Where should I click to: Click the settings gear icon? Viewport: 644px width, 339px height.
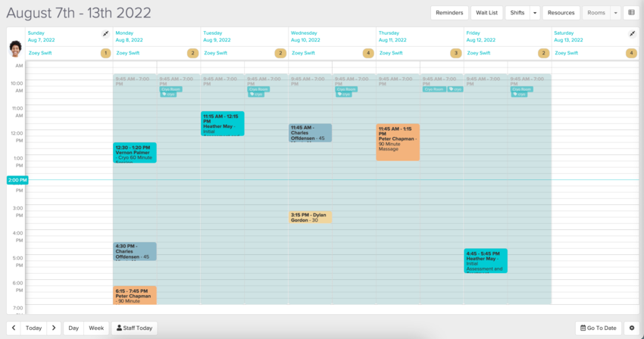click(x=631, y=328)
